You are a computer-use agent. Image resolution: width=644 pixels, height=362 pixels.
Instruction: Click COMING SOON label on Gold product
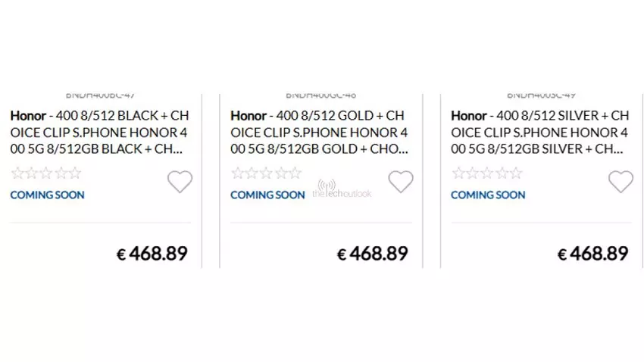point(267,195)
